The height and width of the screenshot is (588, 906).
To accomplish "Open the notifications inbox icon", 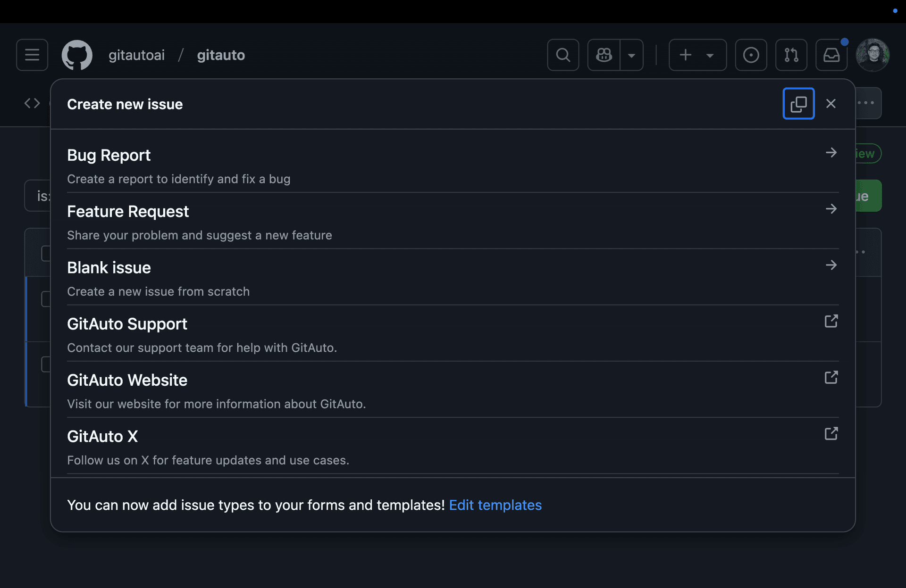I will (831, 55).
